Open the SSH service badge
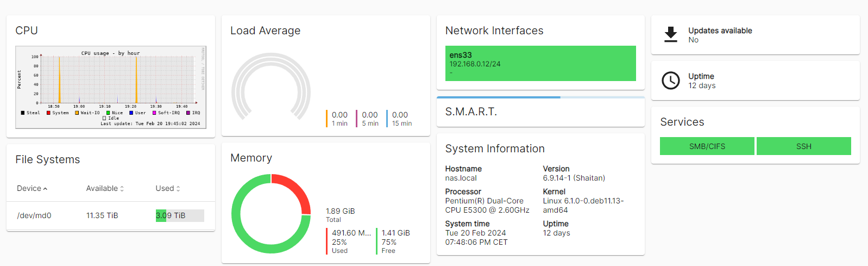This screenshot has height=266, width=868. click(x=803, y=146)
